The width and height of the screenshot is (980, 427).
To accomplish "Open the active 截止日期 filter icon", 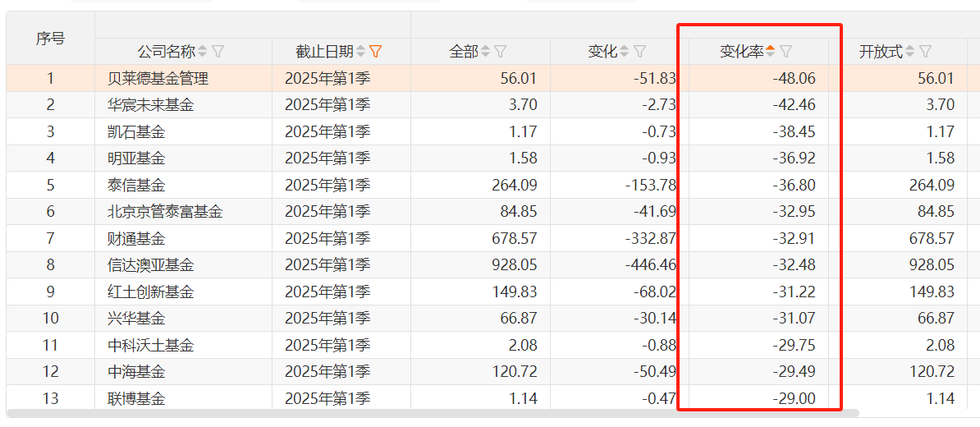I will 376,52.
